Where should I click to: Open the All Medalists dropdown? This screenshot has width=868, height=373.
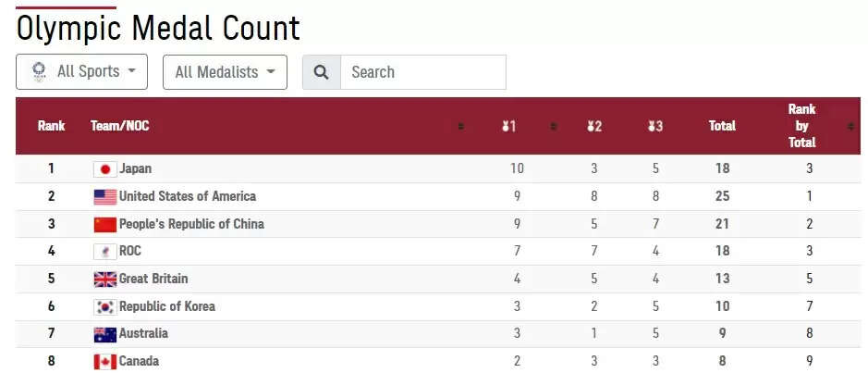coord(225,72)
